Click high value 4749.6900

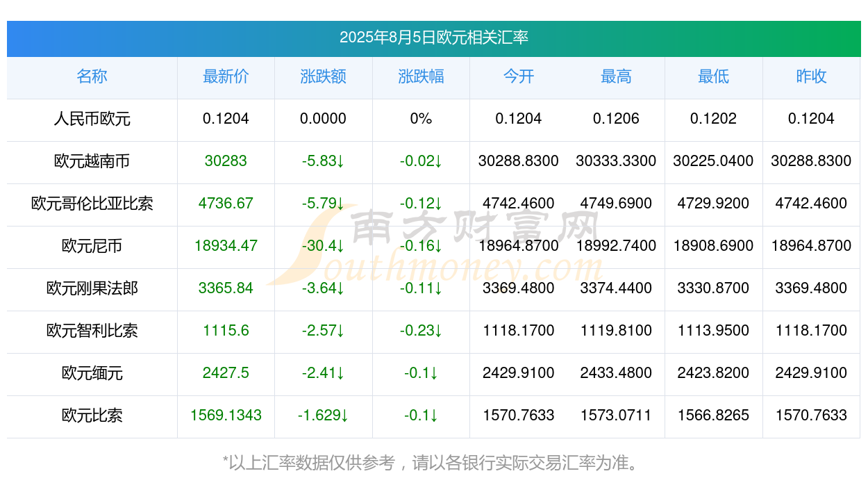coord(616,204)
